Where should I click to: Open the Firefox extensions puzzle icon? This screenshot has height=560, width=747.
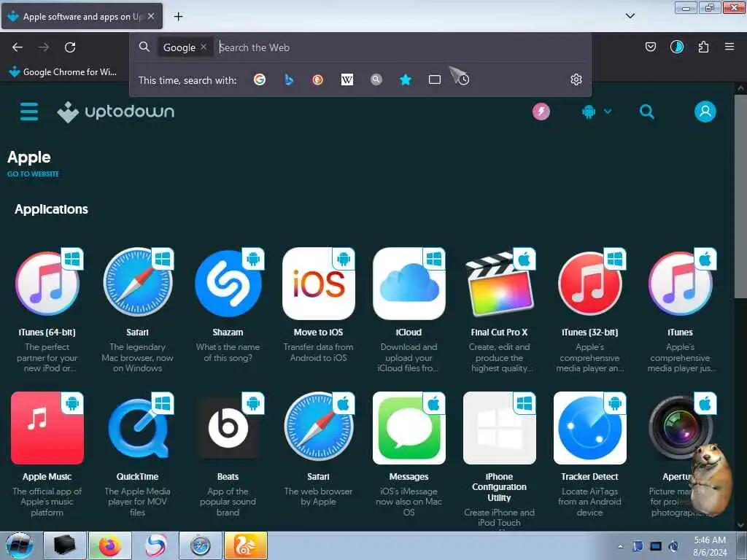pyautogui.click(x=703, y=47)
